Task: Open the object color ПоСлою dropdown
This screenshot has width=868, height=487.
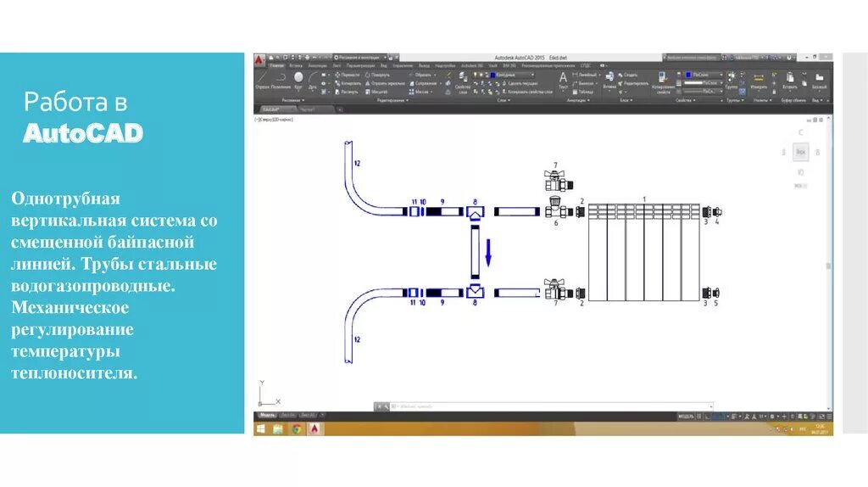Action: click(704, 75)
